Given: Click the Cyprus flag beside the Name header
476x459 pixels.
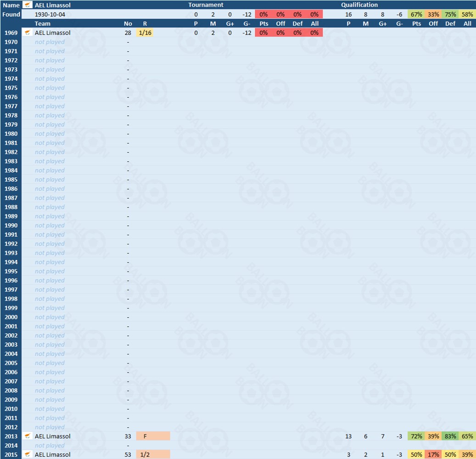Looking at the screenshot, I should pyautogui.click(x=28, y=5).
